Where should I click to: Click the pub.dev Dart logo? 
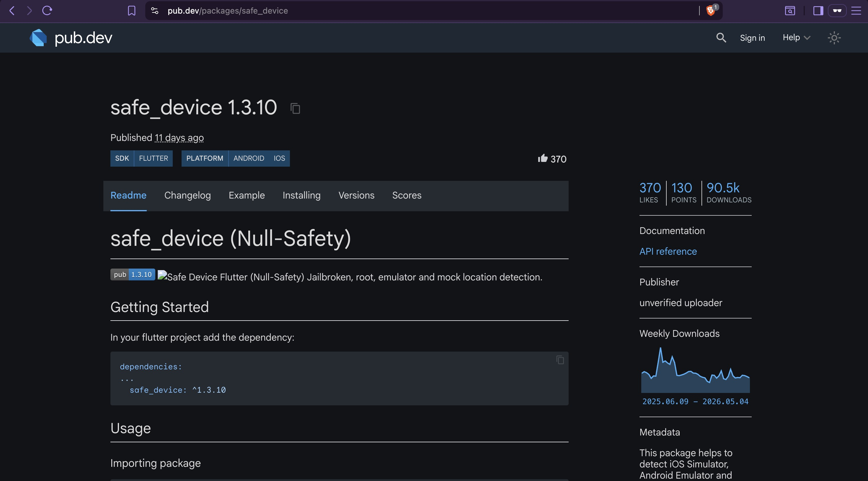38,38
